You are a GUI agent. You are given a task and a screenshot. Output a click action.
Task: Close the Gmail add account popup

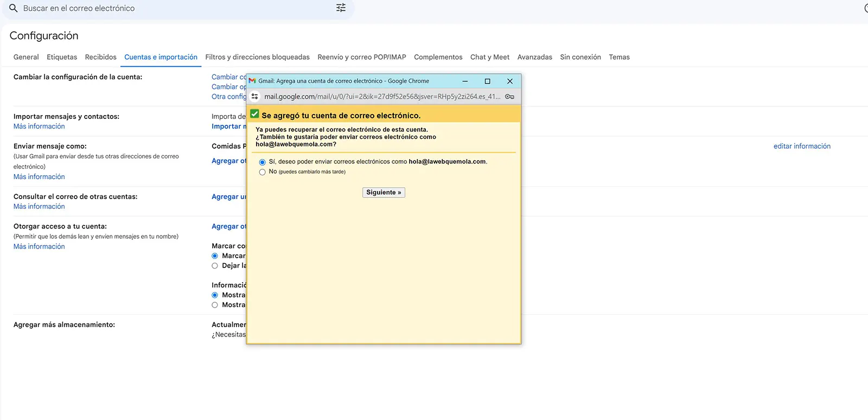[x=509, y=81]
